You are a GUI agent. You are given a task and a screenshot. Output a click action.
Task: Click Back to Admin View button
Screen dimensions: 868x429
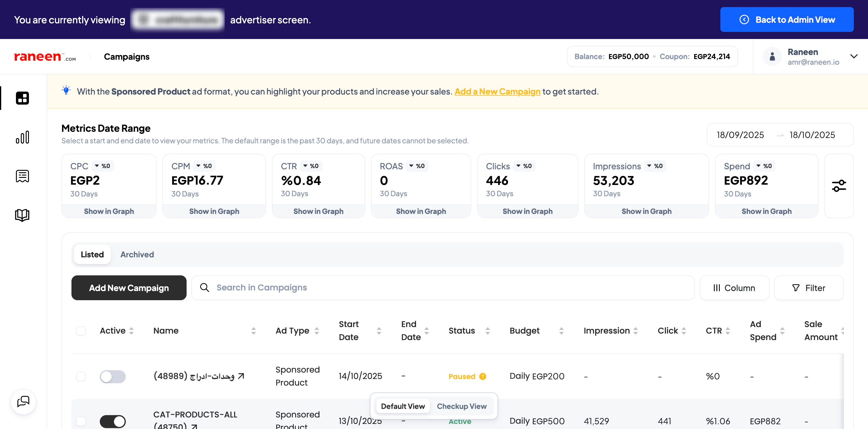pos(787,19)
